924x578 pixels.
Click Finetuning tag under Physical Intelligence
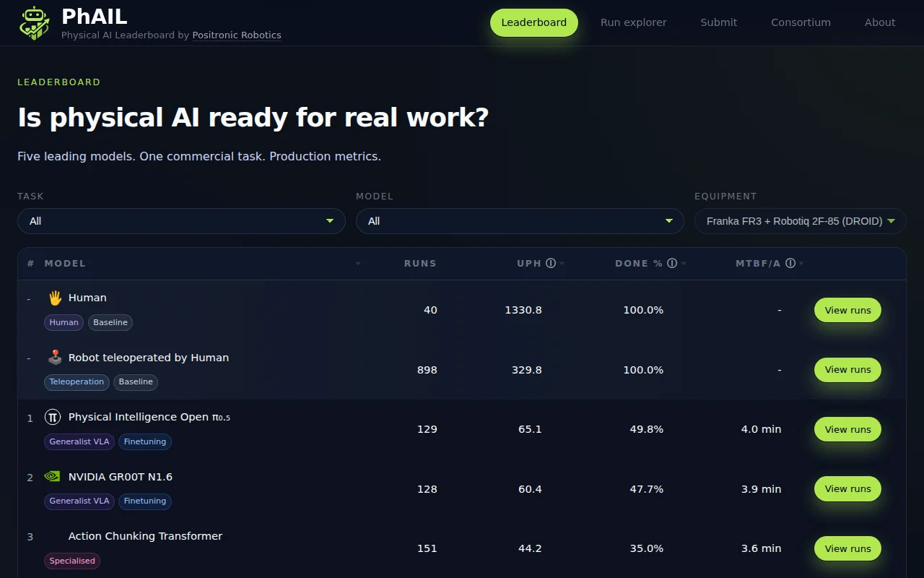tap(145, 441)
